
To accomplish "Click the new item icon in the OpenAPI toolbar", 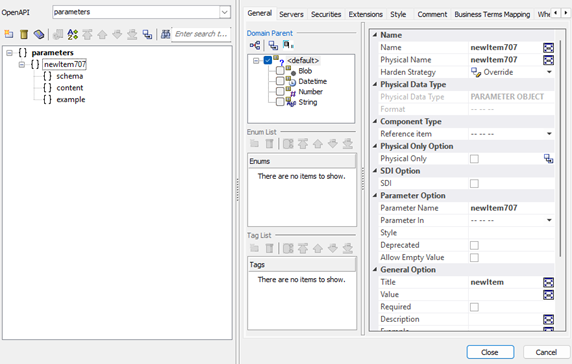I will [x=9, y=34].
